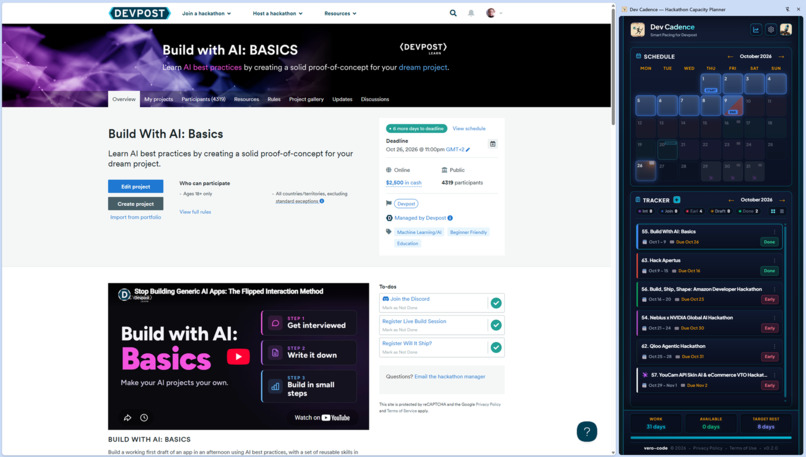
Task: Open the $2,500 in cash link
Action: [404, 182]
